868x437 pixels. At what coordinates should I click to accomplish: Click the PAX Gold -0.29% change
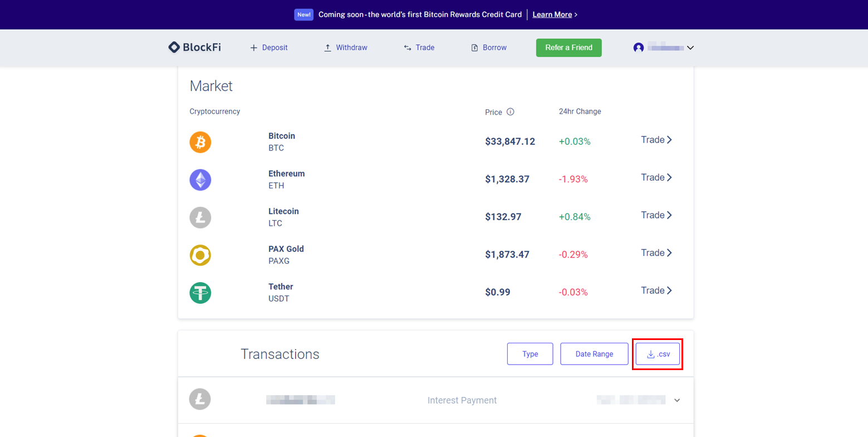(573, 255)
